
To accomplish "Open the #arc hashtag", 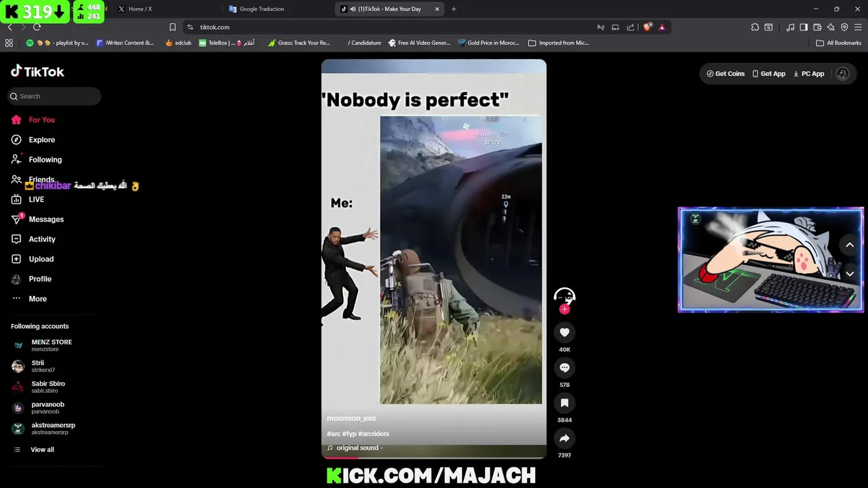I will coord(334,434).
